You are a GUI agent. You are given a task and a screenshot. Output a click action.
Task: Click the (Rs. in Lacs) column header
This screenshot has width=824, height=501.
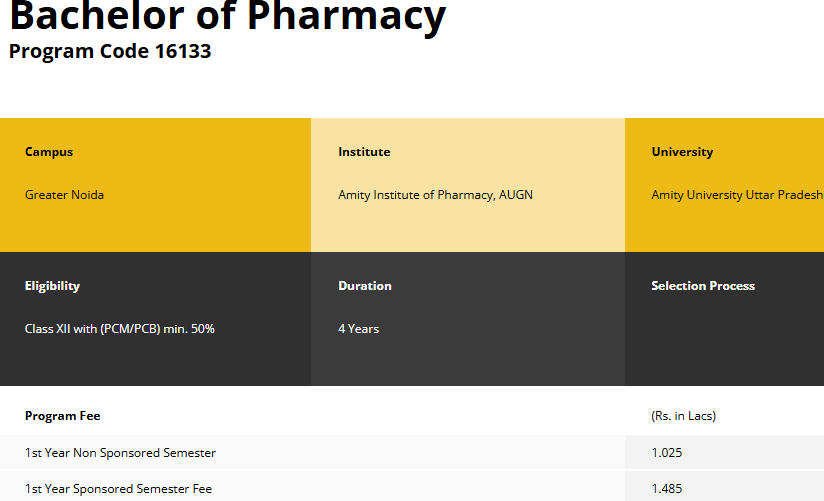pyautogui.click(x=683, y=416)
